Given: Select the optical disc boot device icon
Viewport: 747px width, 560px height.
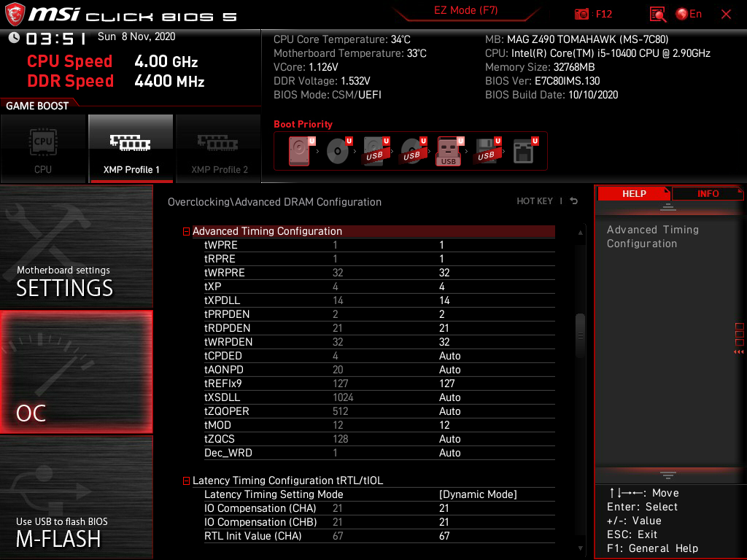Looking at the screenshot, I should pyautogui.click(x=339, y=151).
